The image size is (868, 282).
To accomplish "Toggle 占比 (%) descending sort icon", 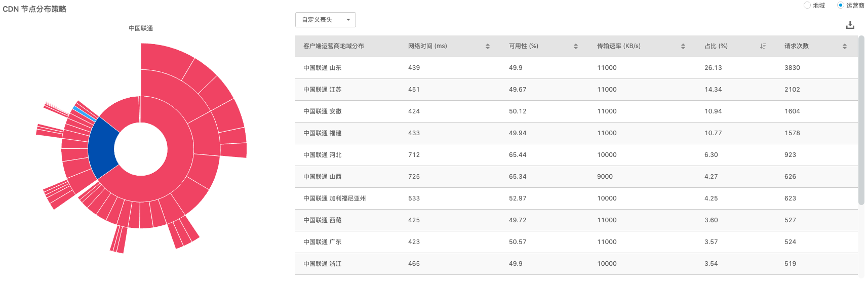I will [x=763, y=46].
